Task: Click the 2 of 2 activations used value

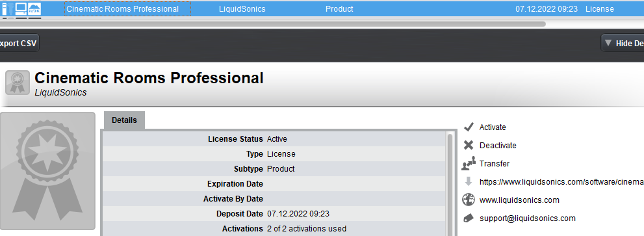Action: 306,228
